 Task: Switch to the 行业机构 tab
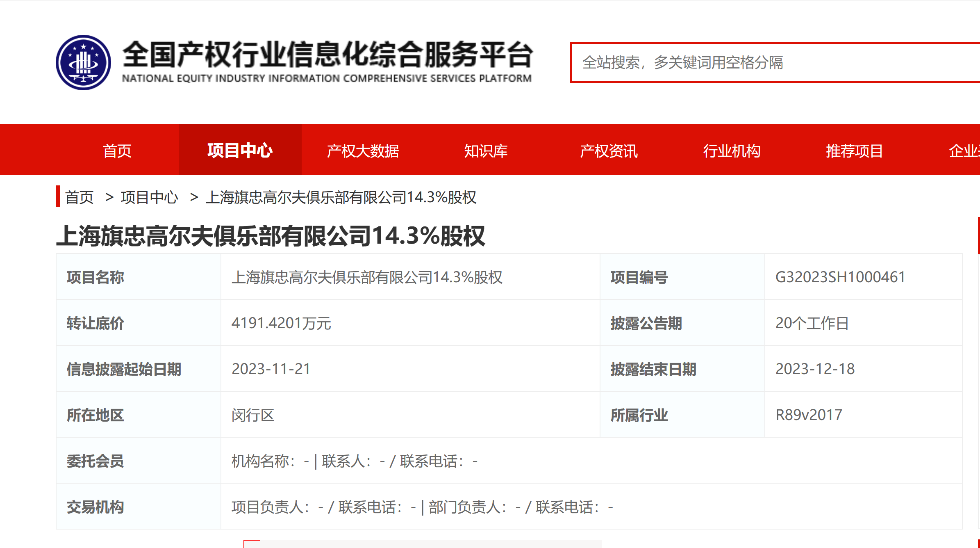pos(732,151)
